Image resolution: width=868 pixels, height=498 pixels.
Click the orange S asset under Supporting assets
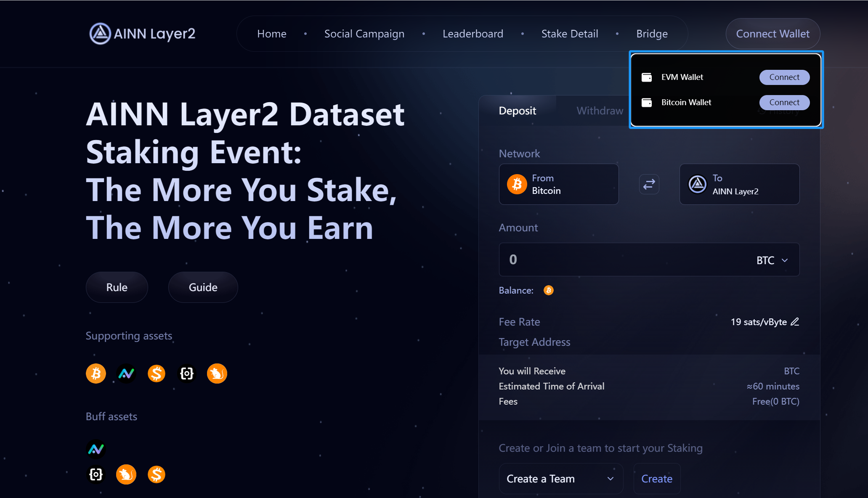(157, 373)
